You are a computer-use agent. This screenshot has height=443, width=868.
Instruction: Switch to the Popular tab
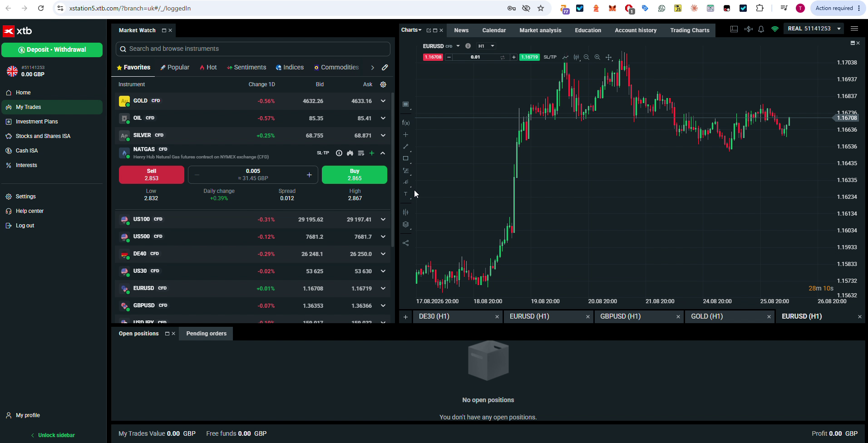pos(175,67)
